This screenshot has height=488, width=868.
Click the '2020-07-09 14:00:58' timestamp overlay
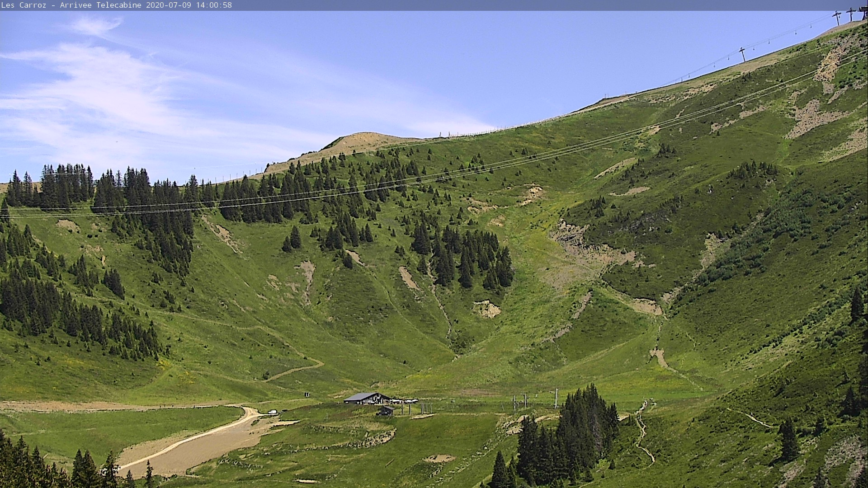click(x=189, y=5)
